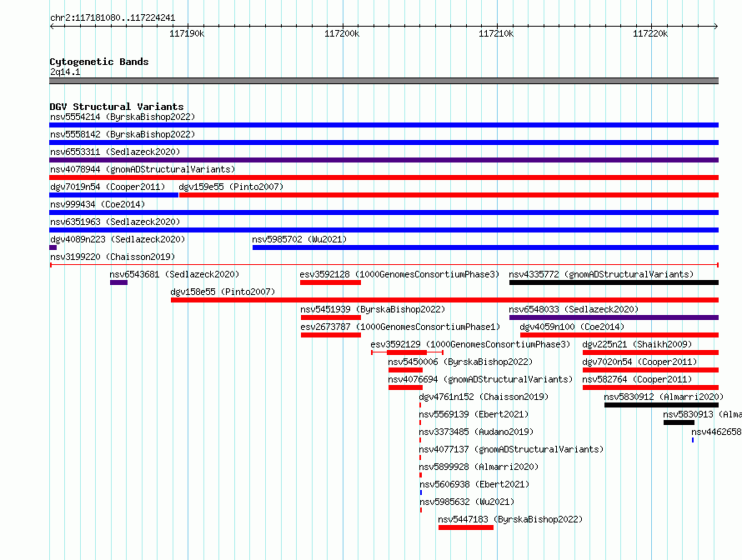The height and width of the screenshot is (560, 742).
Task: Click the nsv5554214 (ByrskaBishop2022) variant label
Action: coord(123,117)
